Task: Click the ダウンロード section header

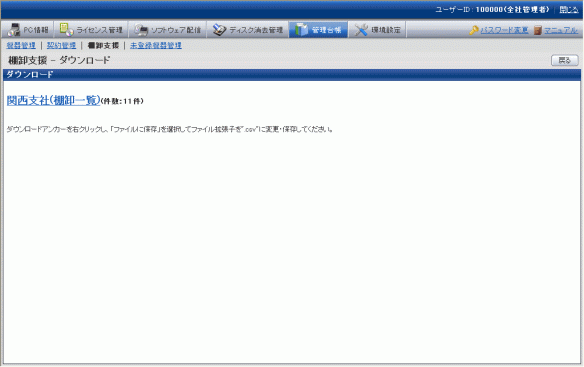Action: coord(292,75)
